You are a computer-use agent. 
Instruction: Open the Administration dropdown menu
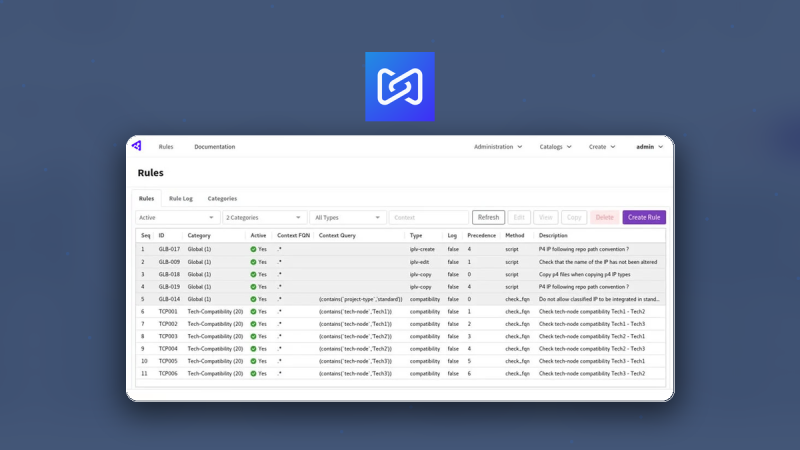(498, 147)
